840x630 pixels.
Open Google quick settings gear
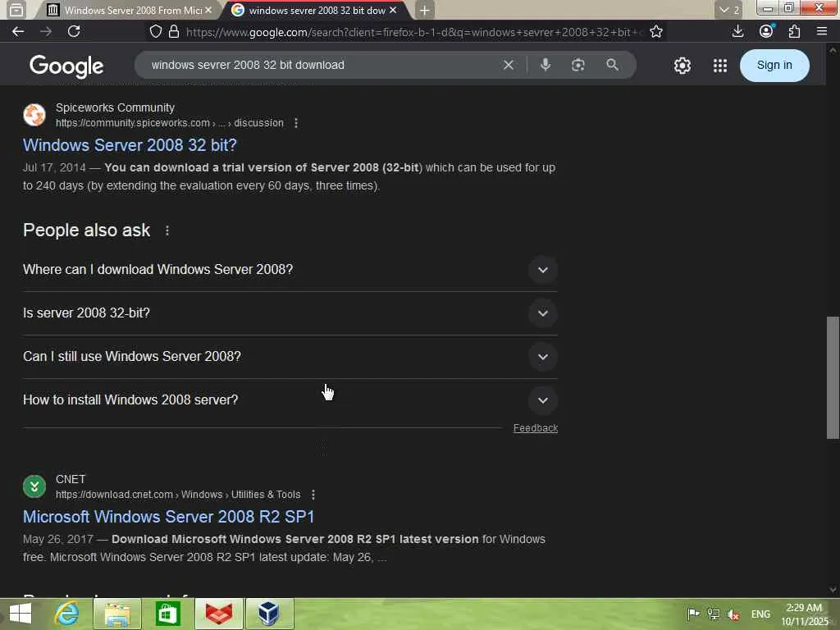click(x=682, y=66)
